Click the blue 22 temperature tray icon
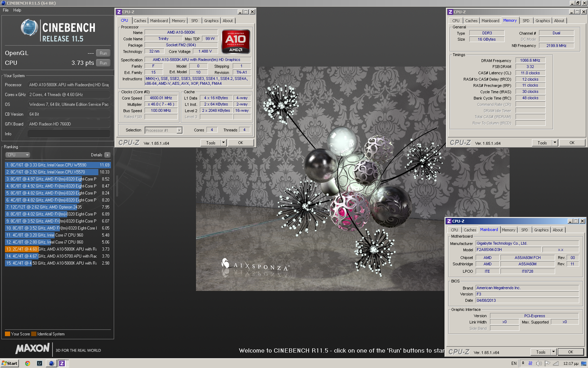This screenshot has height=368, width=588. [x=530, y=363]
